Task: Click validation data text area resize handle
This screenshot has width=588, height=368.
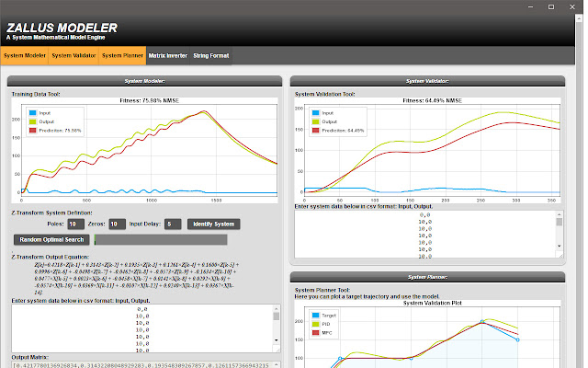Action: click(x=560, y=256)
